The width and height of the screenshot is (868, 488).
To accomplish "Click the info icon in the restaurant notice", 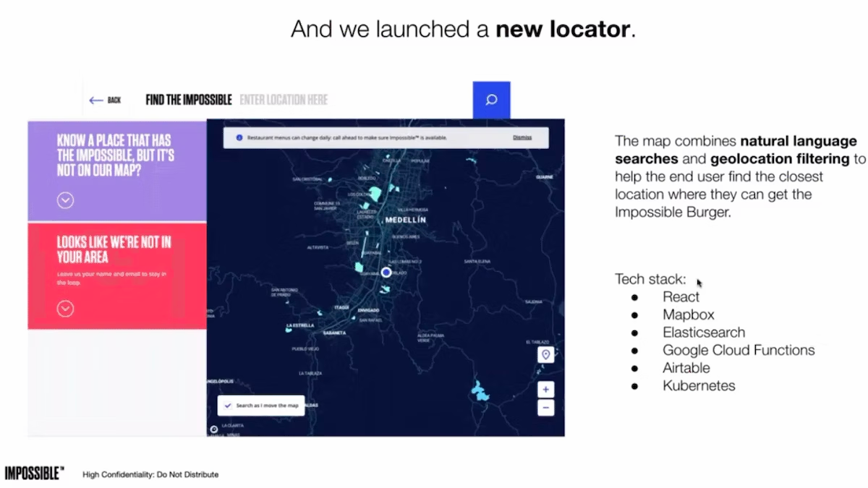I will [239, 137].
